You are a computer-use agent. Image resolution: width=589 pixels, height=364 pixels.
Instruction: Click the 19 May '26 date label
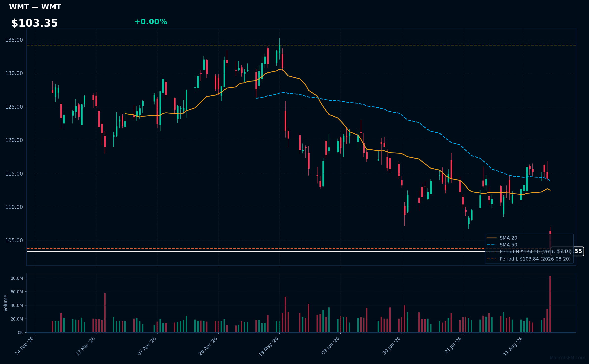click(269, 346)
